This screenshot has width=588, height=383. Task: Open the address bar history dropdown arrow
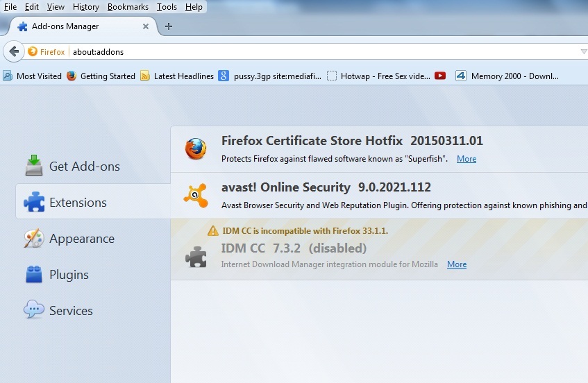point(584,52)
